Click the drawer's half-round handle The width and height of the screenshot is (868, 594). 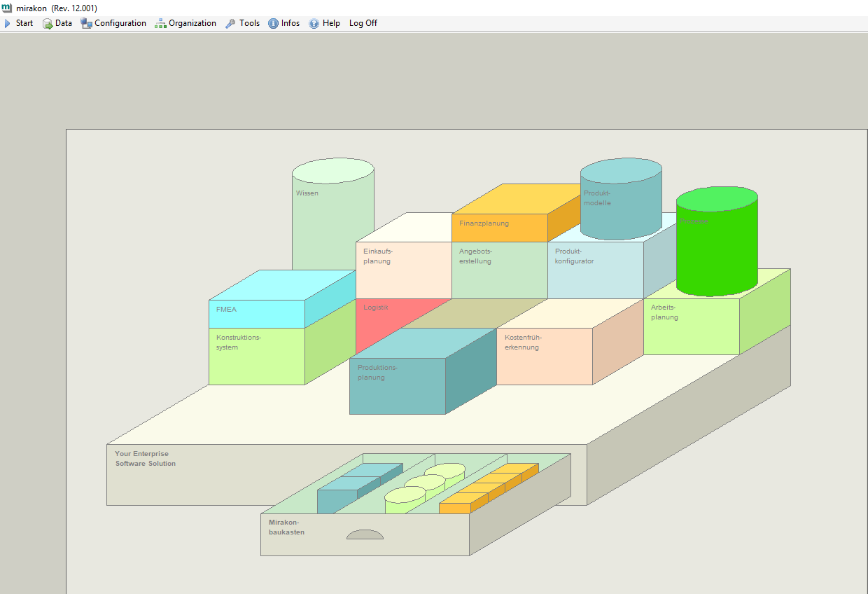coord(365,534)
